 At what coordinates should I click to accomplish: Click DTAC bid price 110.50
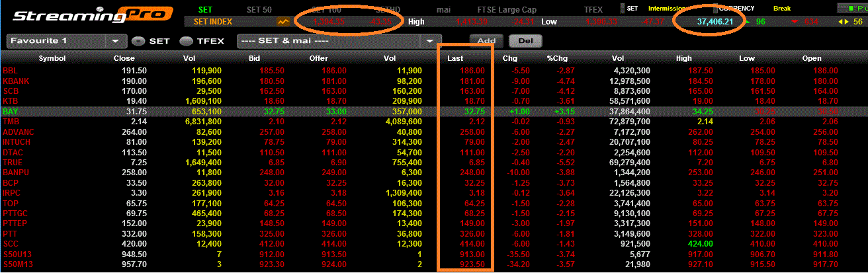pyautogui.click(x=272, y=151)
